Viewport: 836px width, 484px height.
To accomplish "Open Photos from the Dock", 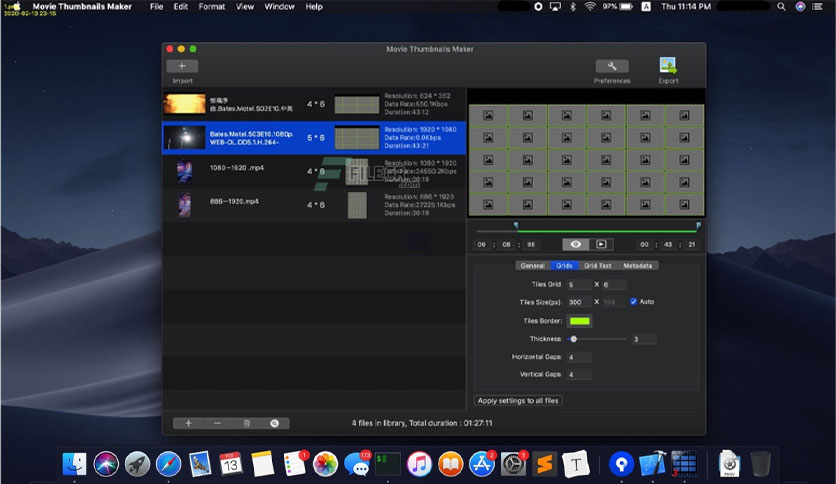I will coord(325,464).
